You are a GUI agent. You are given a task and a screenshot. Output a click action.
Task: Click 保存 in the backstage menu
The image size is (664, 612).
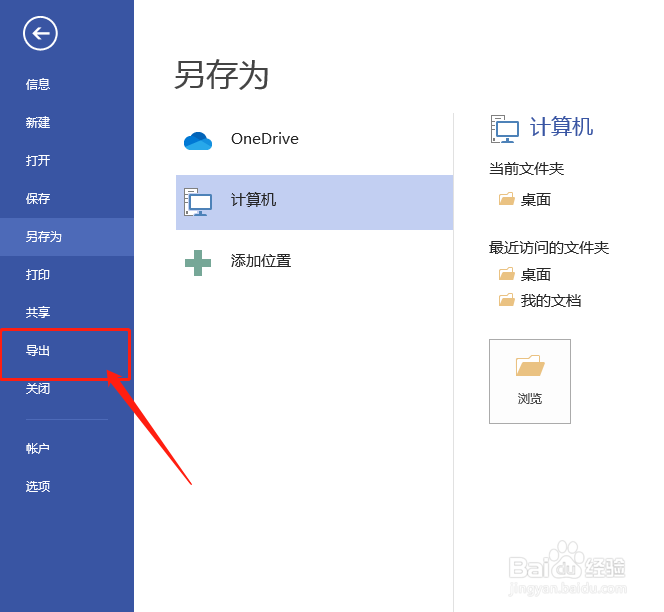[38, 198]
